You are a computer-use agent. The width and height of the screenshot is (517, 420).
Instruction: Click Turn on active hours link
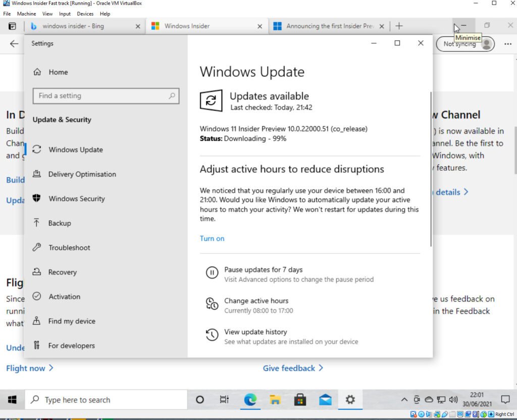[x=212, y=238]
